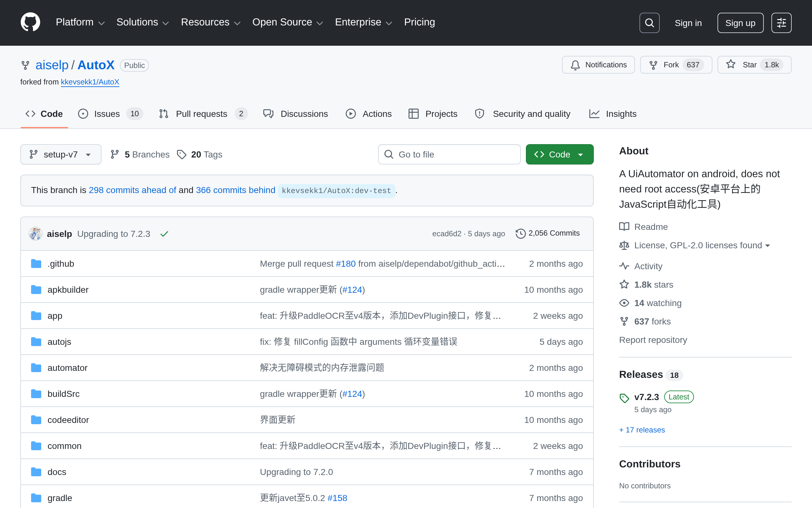Screen dimensions: 812x508
Task: Click the GitHub logo icon
Action: [x=30, y=22]
